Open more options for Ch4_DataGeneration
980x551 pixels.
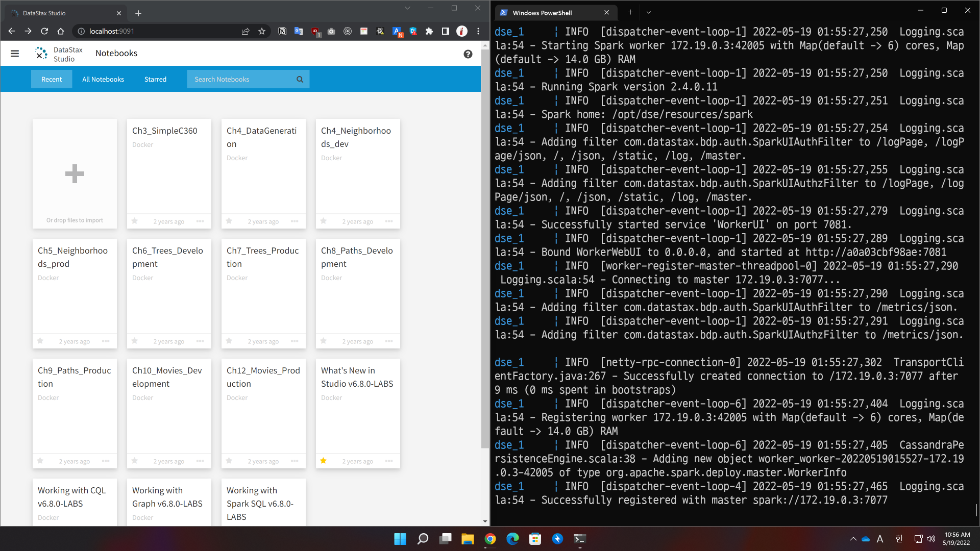point(295,221)
